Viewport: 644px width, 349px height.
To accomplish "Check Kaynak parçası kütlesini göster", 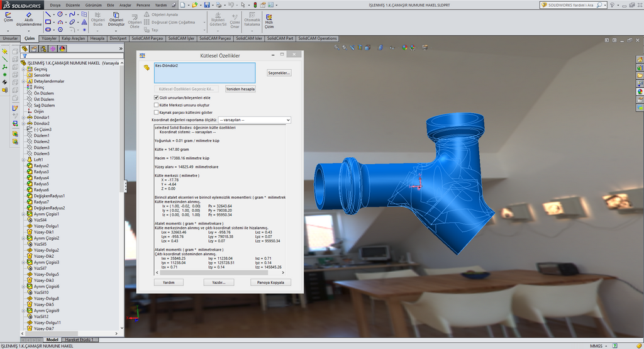I will pyautogui.click(x=157, y=112).
